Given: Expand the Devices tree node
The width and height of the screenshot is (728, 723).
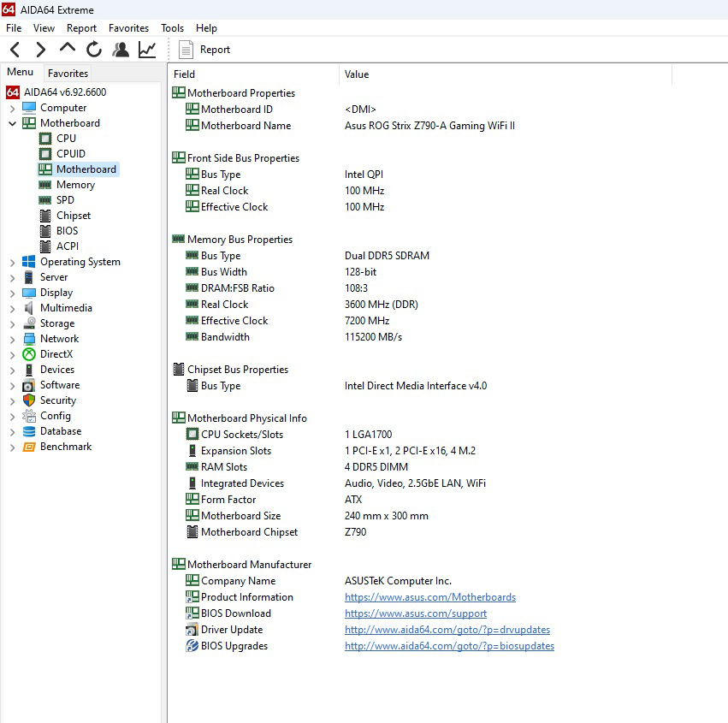Looking at the screenshot, I should (x=13, y=370).
